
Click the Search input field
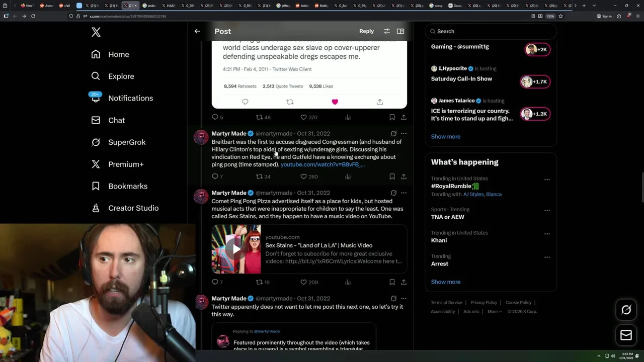coord(491,31)
